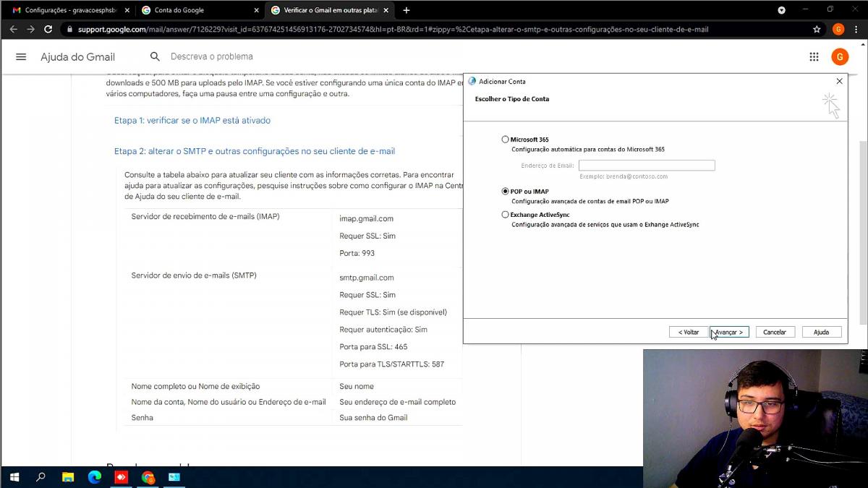Cancel the account setup dialog
Image resolution: width=868 pixels, height=488 pixels.
click(775, 332)
